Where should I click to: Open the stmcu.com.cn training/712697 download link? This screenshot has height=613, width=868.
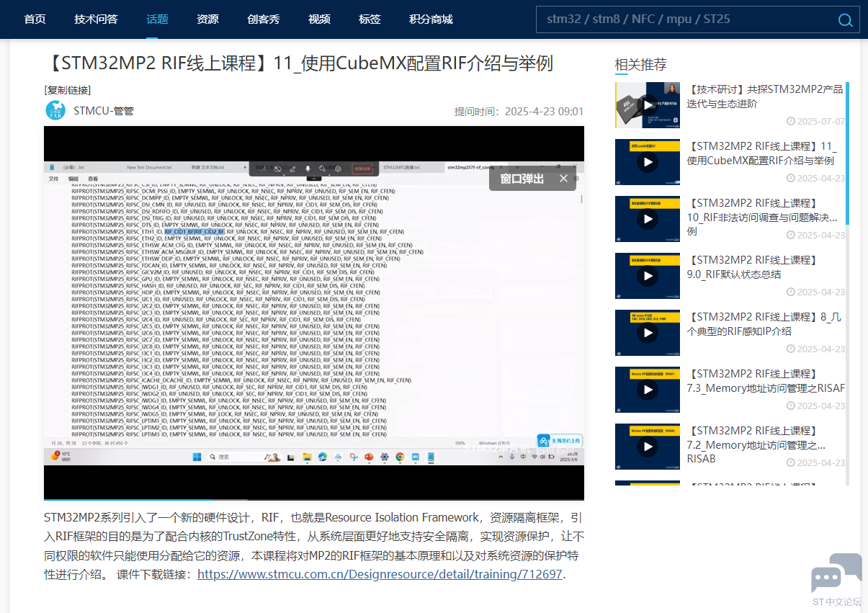click(380, 574)
